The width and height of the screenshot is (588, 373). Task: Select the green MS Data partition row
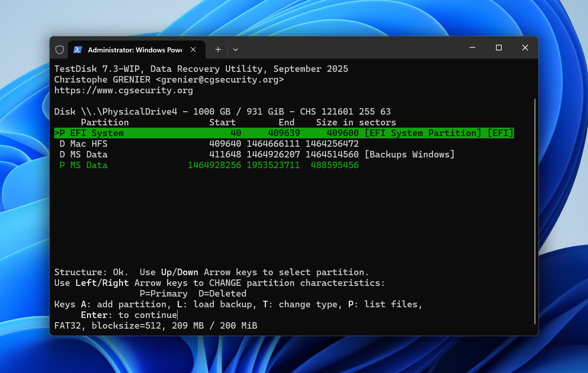[x=207, y=165]
